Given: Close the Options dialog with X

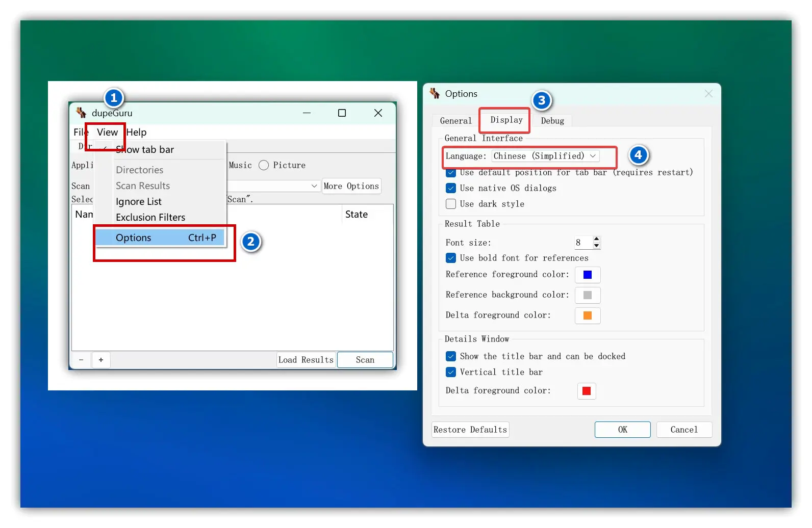Looking at the screenshot, I should (708, 93).
